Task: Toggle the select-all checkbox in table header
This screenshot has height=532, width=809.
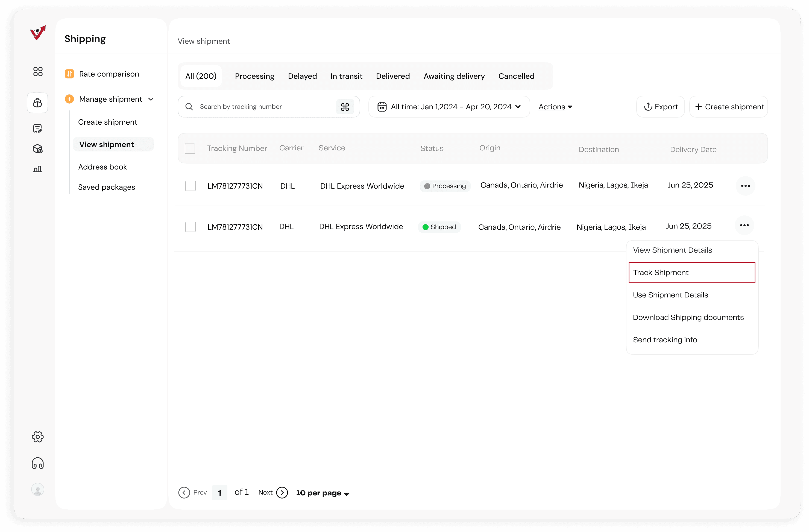Action: point(190,148)
